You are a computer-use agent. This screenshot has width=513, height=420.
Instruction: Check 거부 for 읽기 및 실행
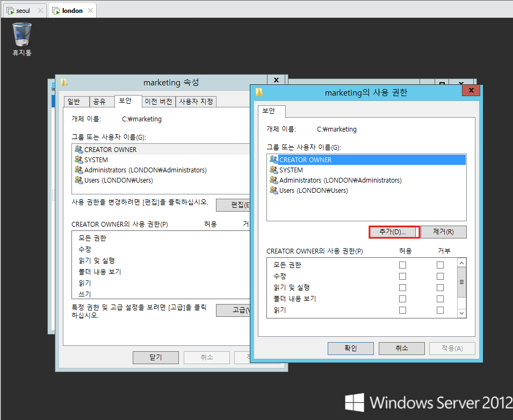point(440,287)
